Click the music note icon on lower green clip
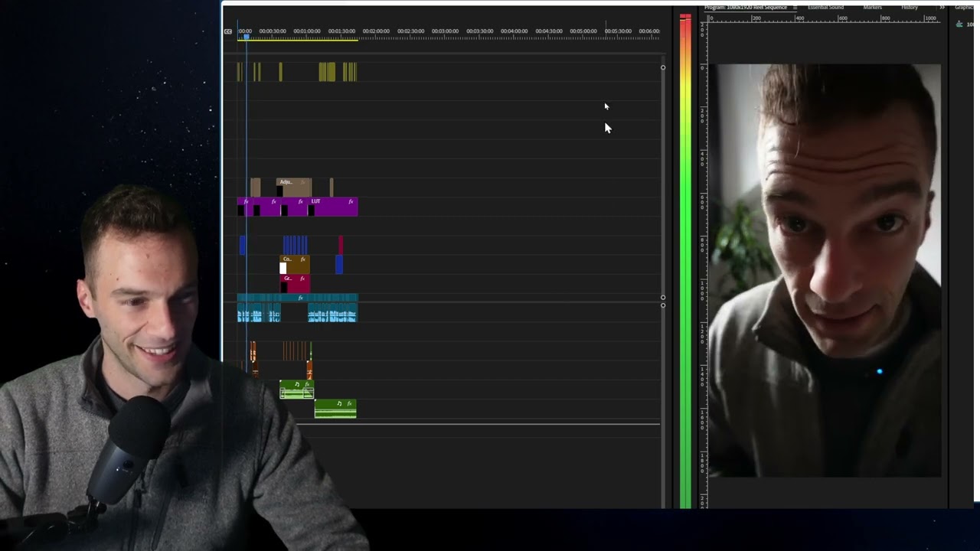980x551 pixels. coord(339,403)
